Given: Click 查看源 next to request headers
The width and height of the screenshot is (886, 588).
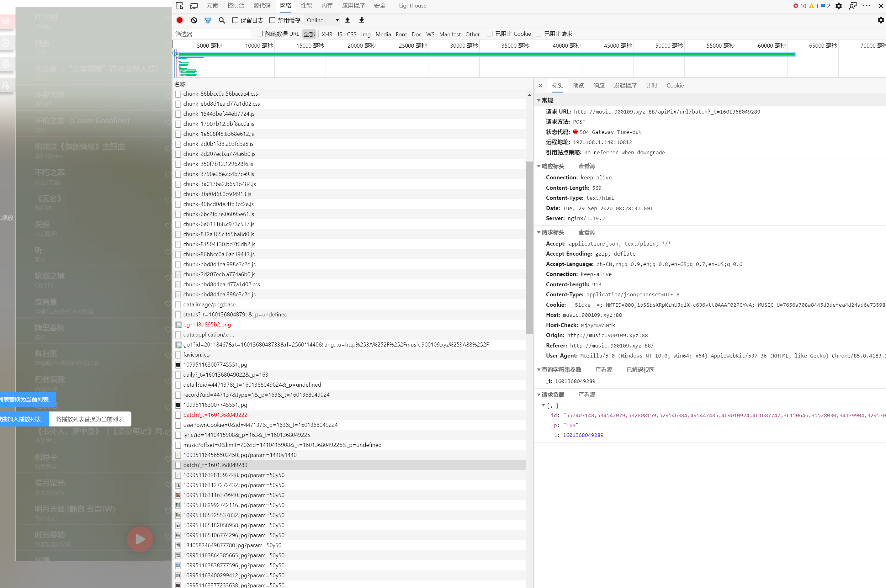Looking at the screenshot, I should coord(587,232).
